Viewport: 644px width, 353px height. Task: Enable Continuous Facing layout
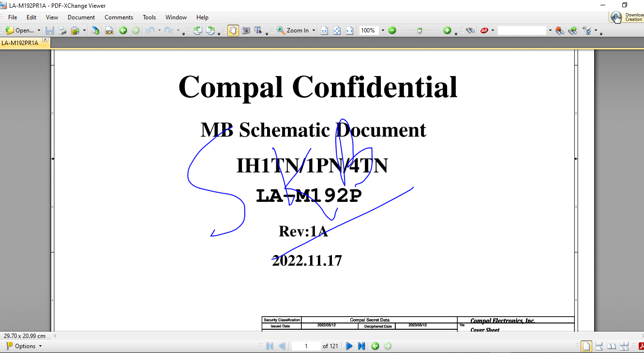(x=624, y=346)
